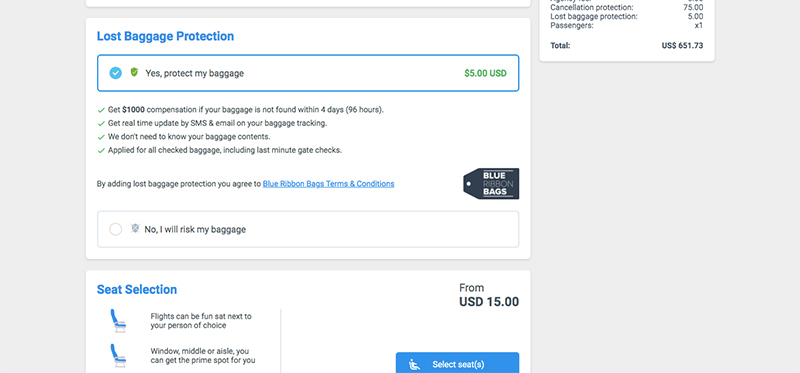Screen dimensions: 800x373
Task: Click the crossed-out shield icon
Action: point(135,228)
